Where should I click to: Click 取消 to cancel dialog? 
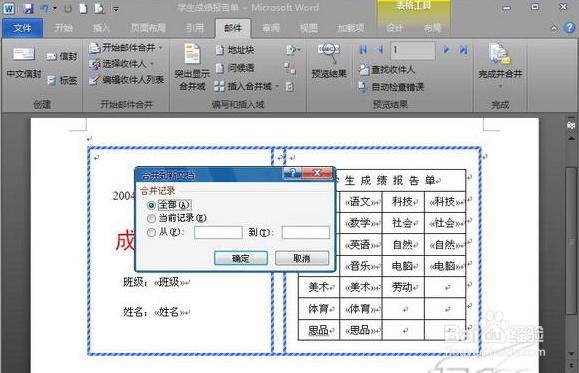[302, 258]
